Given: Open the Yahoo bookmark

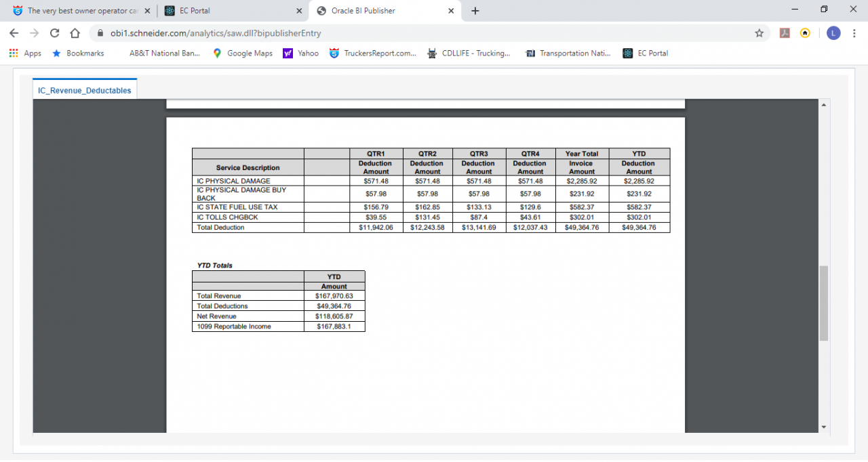Looking at the screenshot, I should tap(300, 54).
